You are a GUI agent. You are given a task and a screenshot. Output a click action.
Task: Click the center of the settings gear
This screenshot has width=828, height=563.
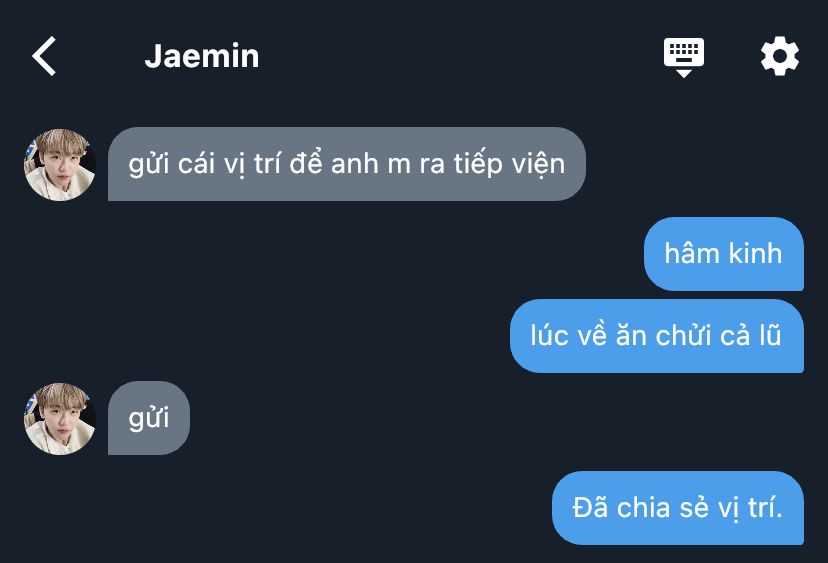[779, 56]
